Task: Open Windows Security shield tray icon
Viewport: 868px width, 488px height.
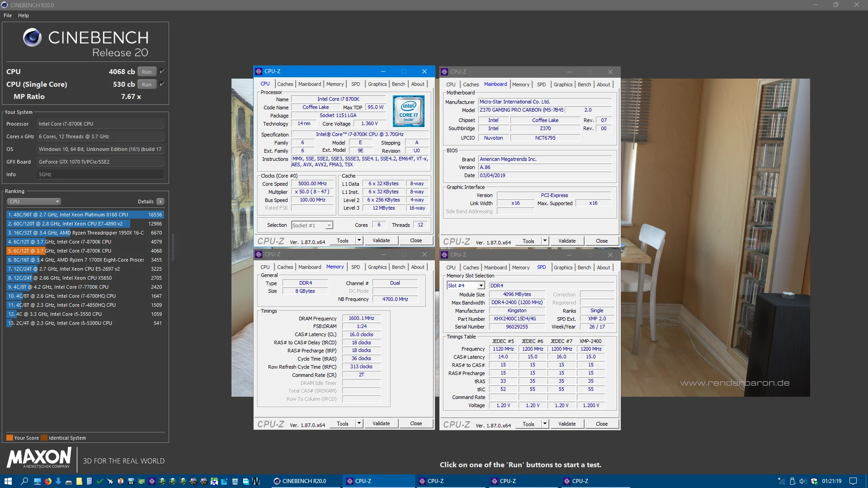Action: click(x=814, y=481)
